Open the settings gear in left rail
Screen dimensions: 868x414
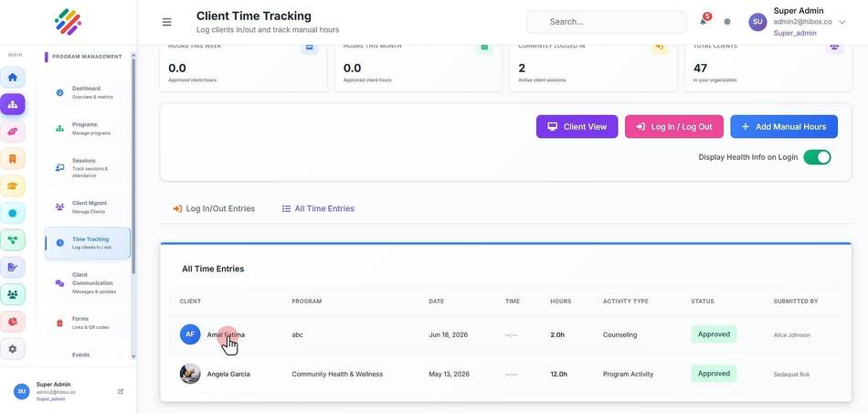tap(12, 349)
